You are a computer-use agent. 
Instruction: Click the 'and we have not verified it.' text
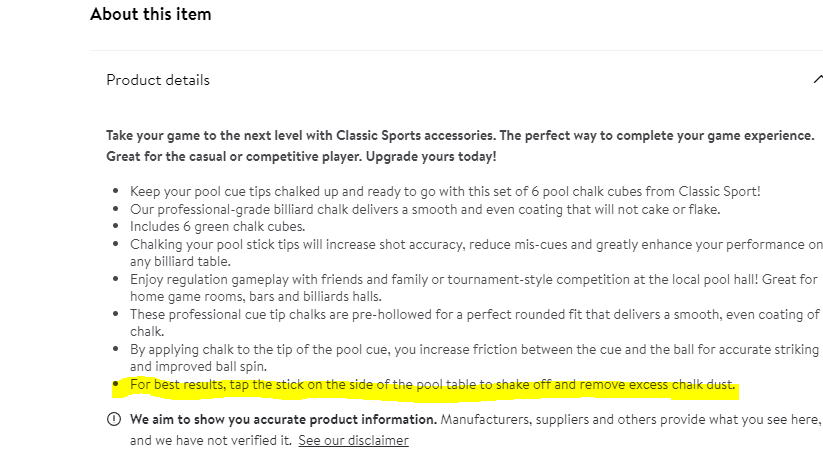coord(210,440)
